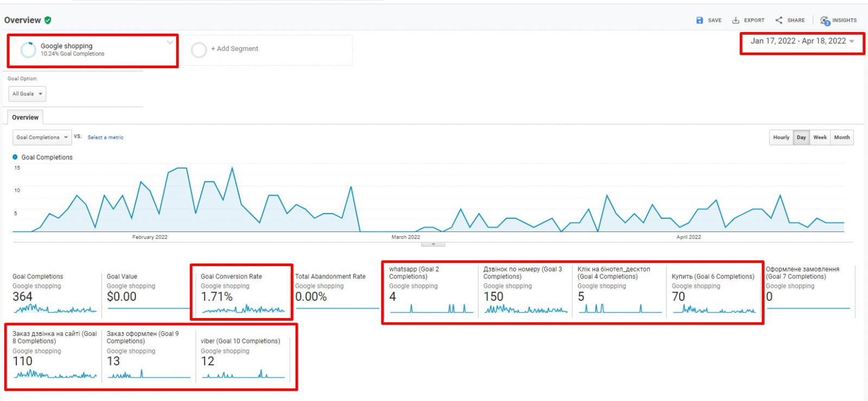Switch chart granularity to Hourly
Image resolution: width=868 pixels, height=401 pixels.
781,138
